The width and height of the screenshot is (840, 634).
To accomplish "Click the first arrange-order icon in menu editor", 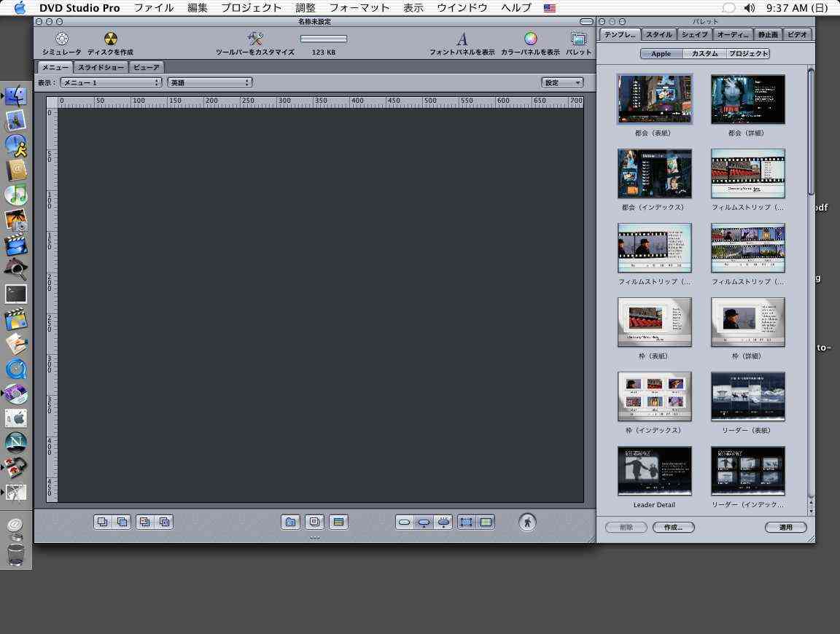I will tap(102, 522).
